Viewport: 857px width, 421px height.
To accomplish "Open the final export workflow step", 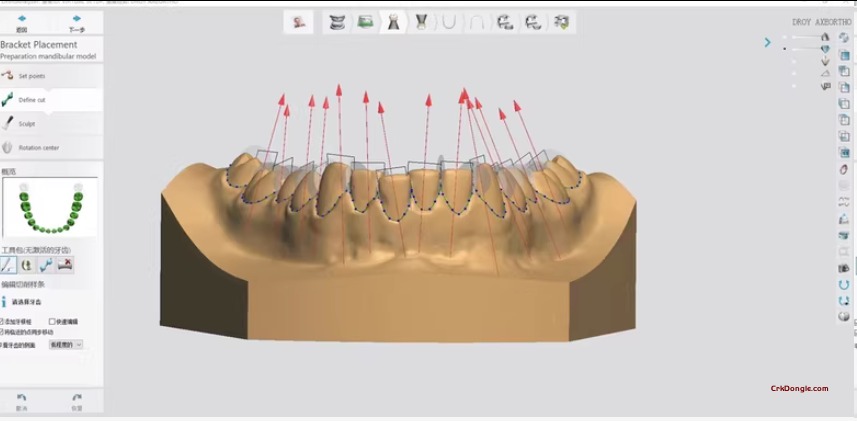I will point(561,22).
